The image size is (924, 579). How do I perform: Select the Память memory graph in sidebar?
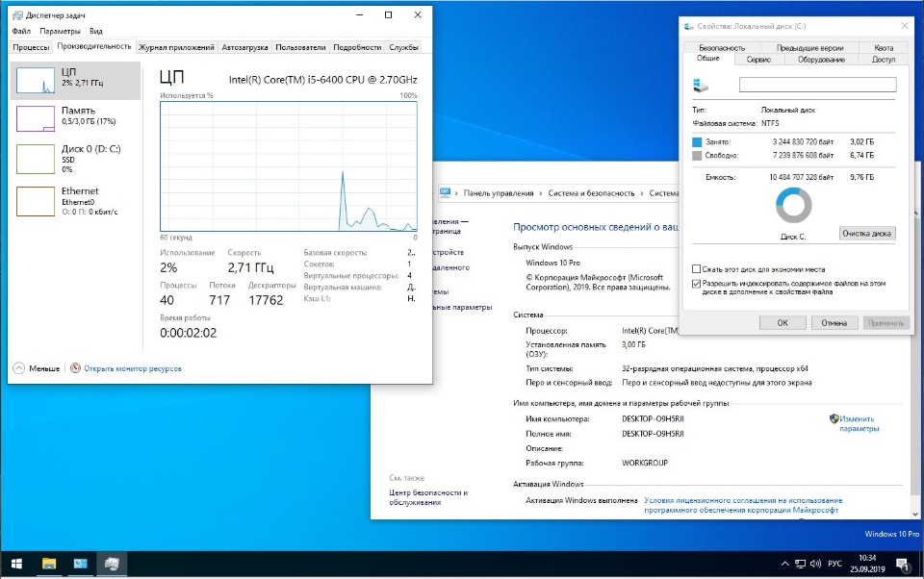[x=36, y=118]
